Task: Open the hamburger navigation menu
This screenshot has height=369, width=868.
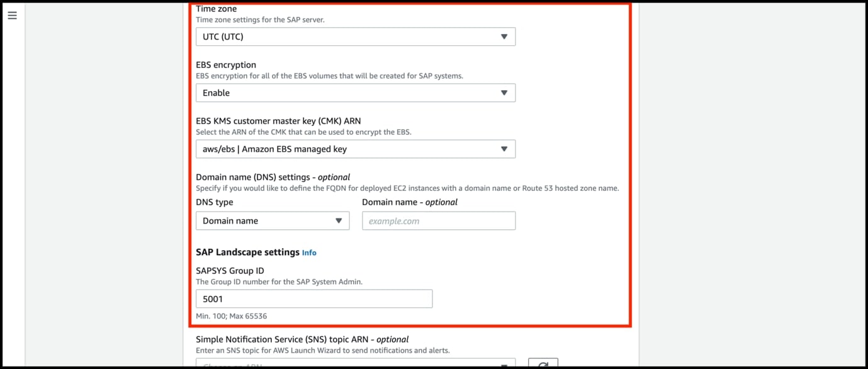Action: [12, 15]
